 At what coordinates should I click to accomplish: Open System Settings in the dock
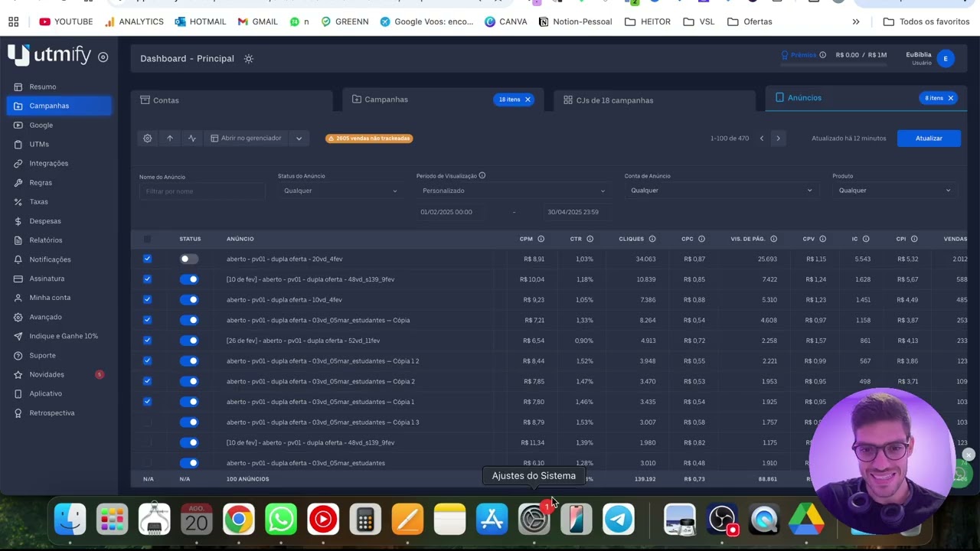point(534,520)
